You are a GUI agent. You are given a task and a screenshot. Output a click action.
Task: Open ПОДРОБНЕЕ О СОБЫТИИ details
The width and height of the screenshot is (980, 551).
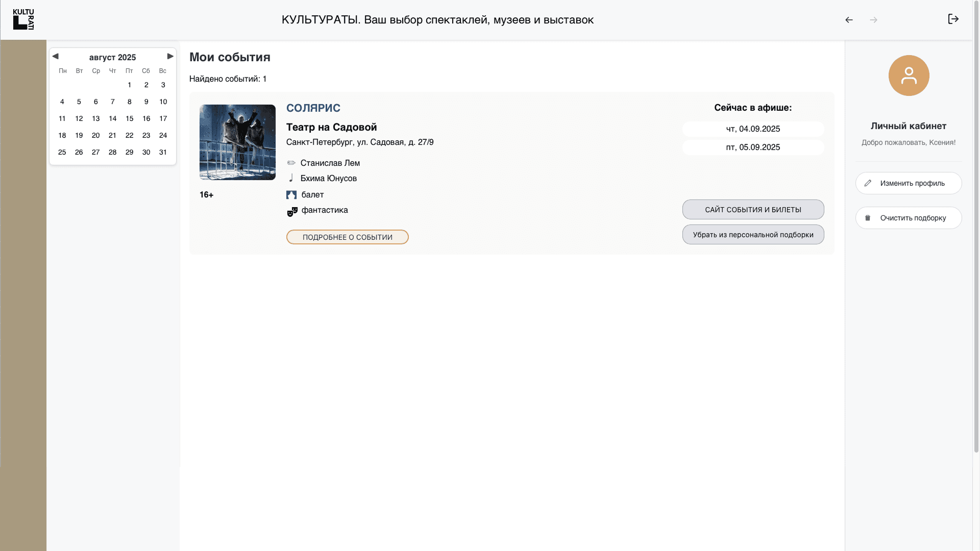pos(347,237)
